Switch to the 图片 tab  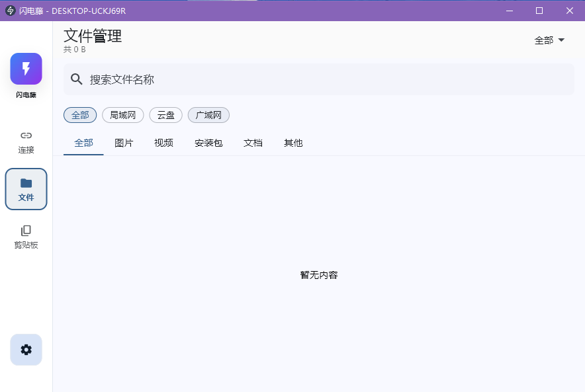coord(124,143)
